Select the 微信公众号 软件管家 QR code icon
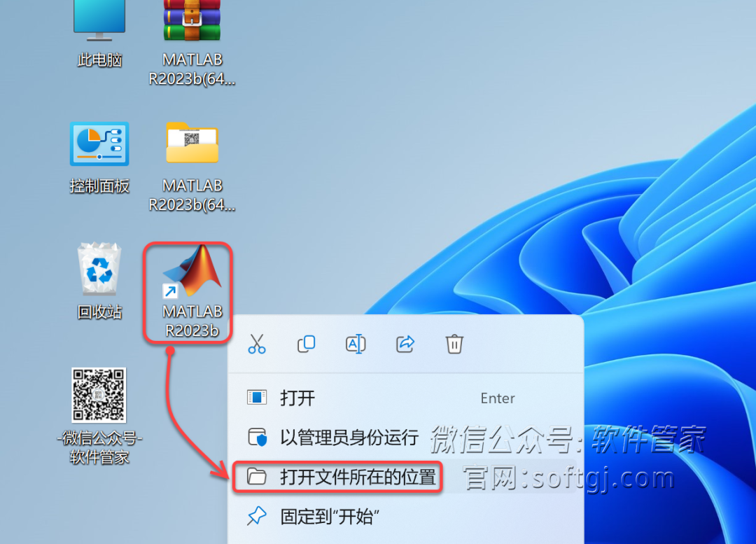The height and width of the screenshot is (544, 756). tap(99, 395)
